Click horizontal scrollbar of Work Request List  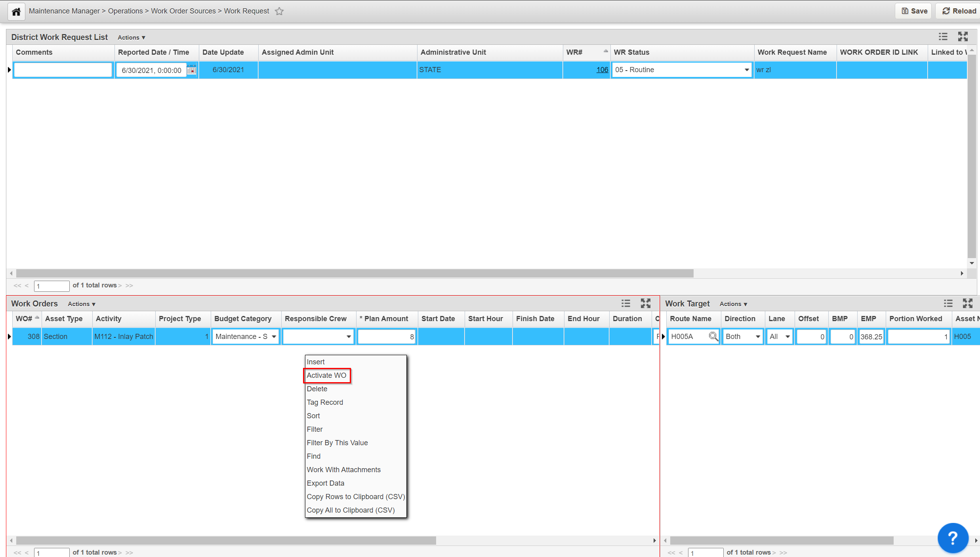coord(355,274)
